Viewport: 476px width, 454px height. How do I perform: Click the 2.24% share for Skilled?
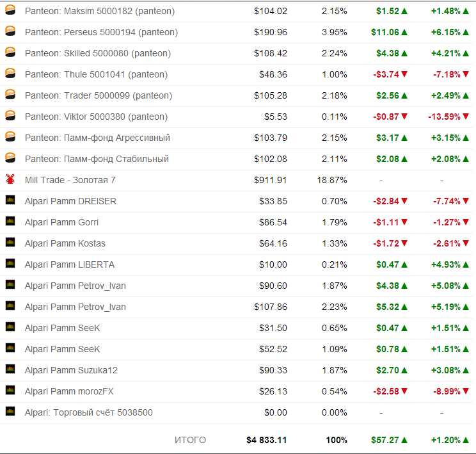[x=334, y=54]
